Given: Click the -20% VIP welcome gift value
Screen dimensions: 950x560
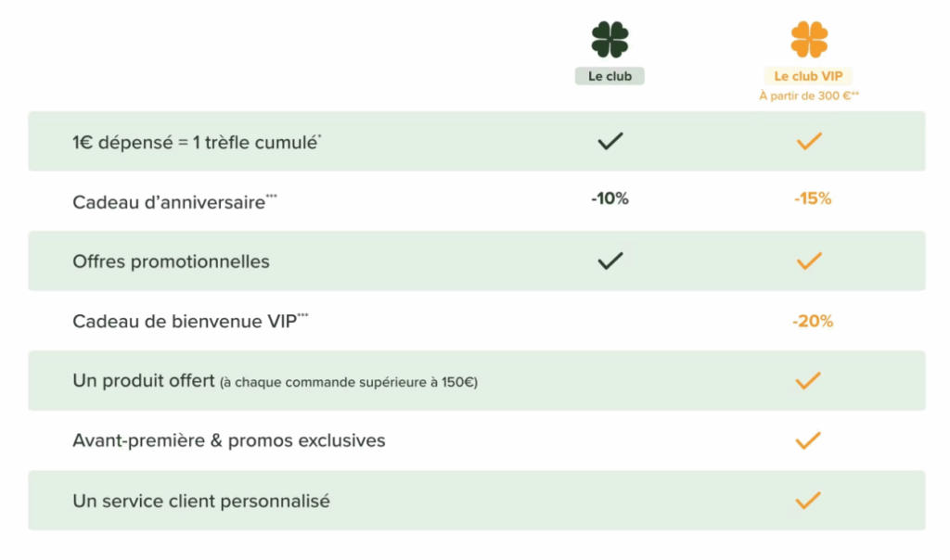Looking at the screenshot, I should click(813, 321).
